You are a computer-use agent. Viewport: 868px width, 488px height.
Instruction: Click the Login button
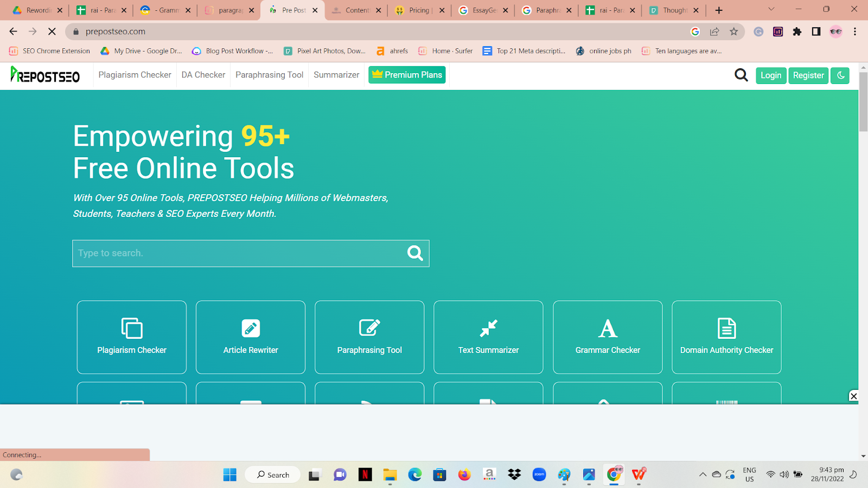771,75
